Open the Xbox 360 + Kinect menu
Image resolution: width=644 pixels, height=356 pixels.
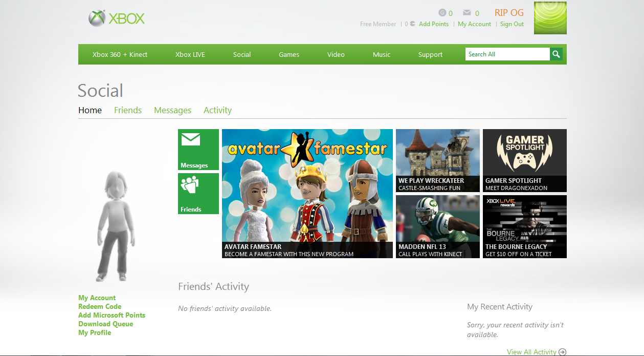(120, 54)
